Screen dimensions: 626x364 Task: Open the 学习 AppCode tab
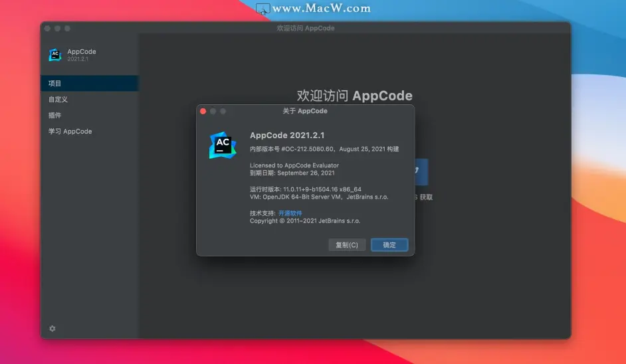point(90,132)
